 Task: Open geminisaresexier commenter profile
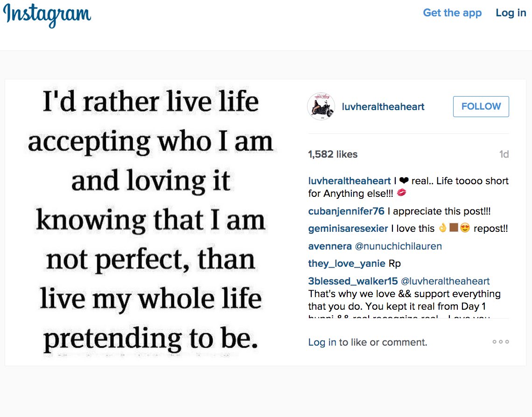[x=348, y=229]
